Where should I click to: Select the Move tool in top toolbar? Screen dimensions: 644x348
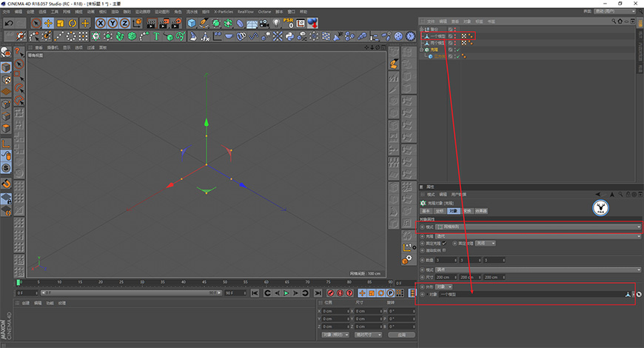(48, 24)
